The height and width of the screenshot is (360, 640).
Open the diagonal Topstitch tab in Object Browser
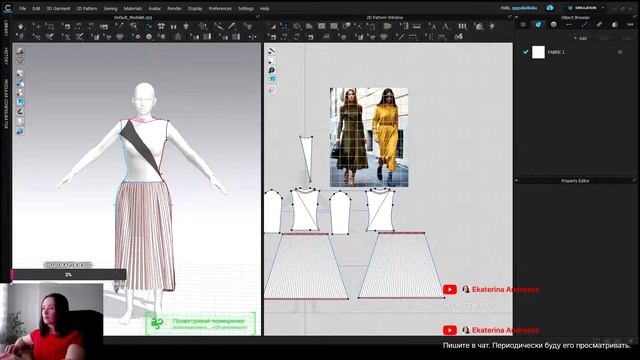[x=584, y=24]
